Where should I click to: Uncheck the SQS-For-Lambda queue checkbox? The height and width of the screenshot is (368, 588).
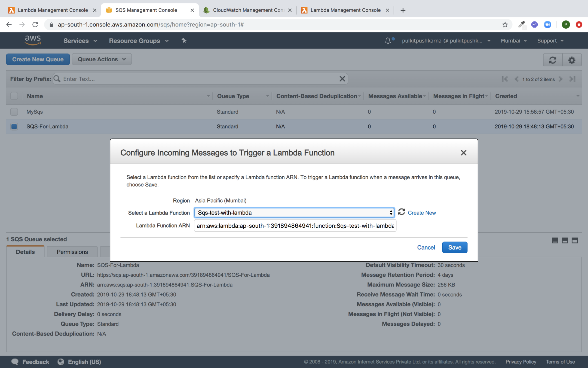[14, 126]
